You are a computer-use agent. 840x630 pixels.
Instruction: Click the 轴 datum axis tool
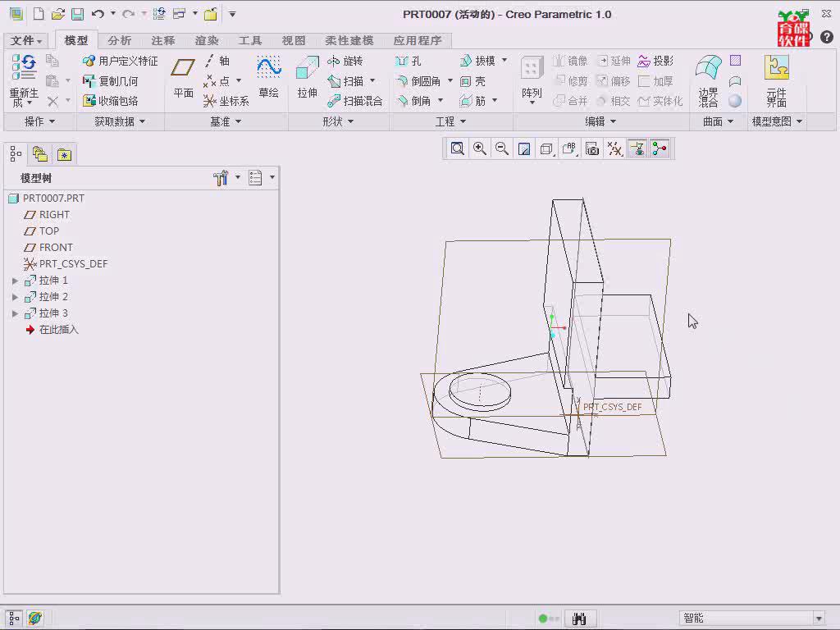click(x=217, y=61)
